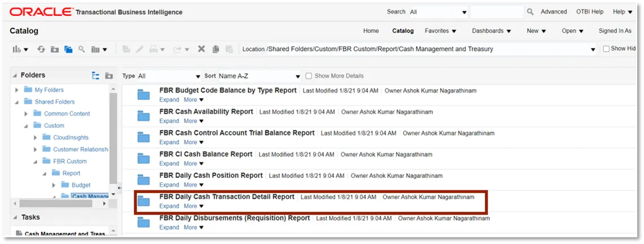Collapse the Folders panel
The image size is (644, 244).
pos(16,76)
